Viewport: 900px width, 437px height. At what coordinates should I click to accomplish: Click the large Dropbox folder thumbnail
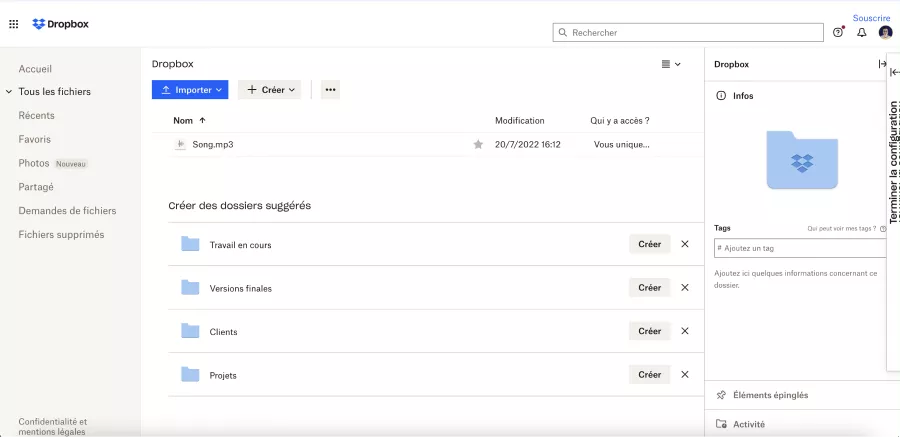click(x=802, y=160)
